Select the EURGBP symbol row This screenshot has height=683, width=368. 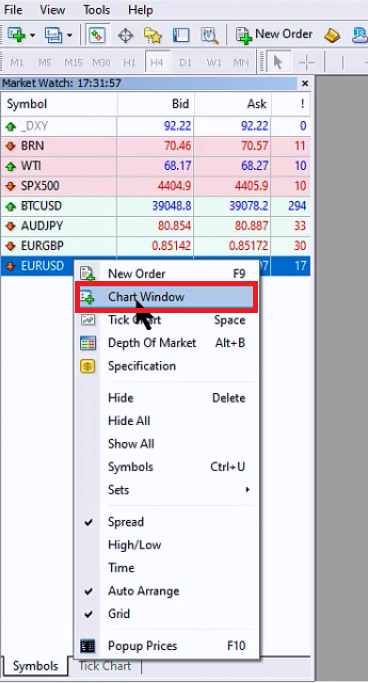point(156,246)
